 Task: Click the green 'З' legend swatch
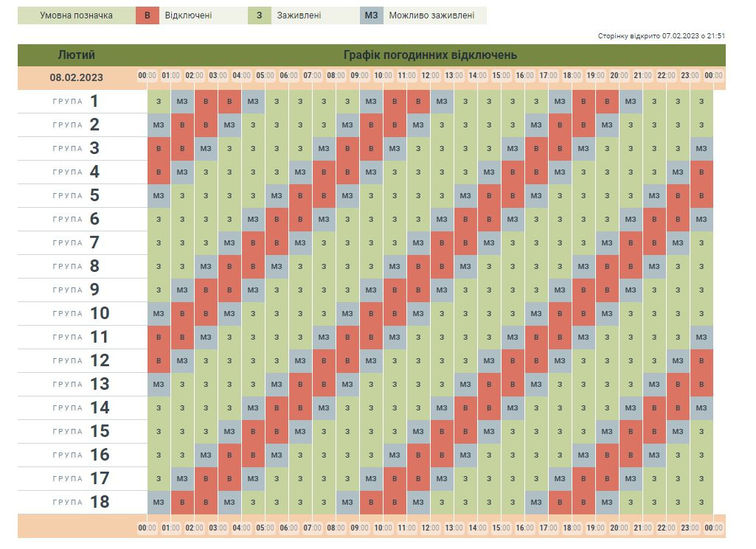(260, 15)
